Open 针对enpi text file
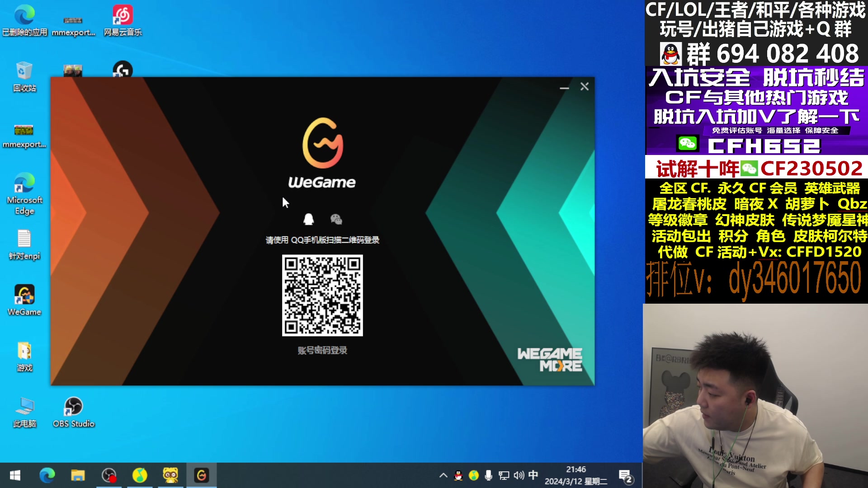The image size is (868, 488). 24,245
